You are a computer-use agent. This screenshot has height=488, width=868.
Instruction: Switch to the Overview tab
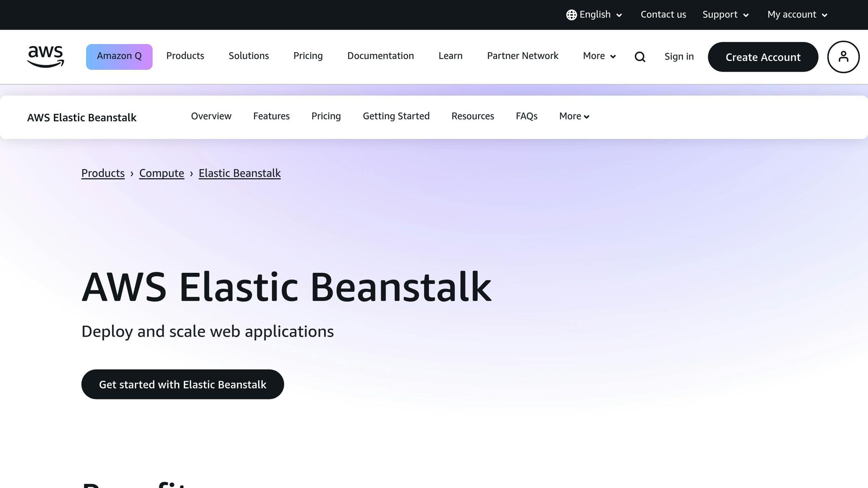pyautogui.click(x=211, y=116)
